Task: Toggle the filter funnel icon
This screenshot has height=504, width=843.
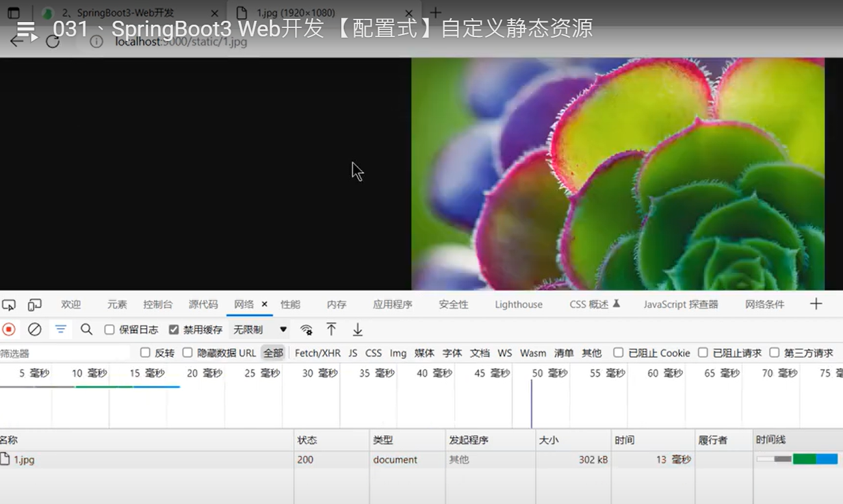Action: click(60, 329)
